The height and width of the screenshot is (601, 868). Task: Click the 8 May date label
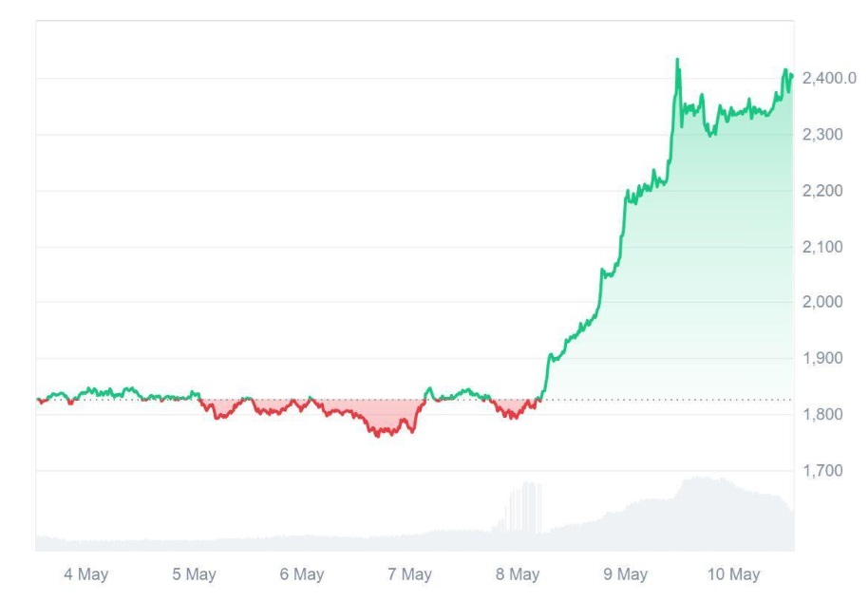(x=518, y=574)
